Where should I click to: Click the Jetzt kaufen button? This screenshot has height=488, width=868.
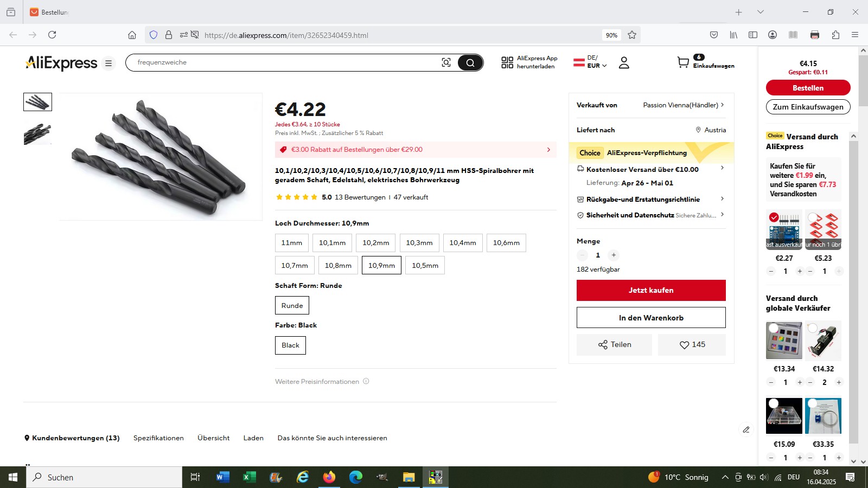click(651, 290)
